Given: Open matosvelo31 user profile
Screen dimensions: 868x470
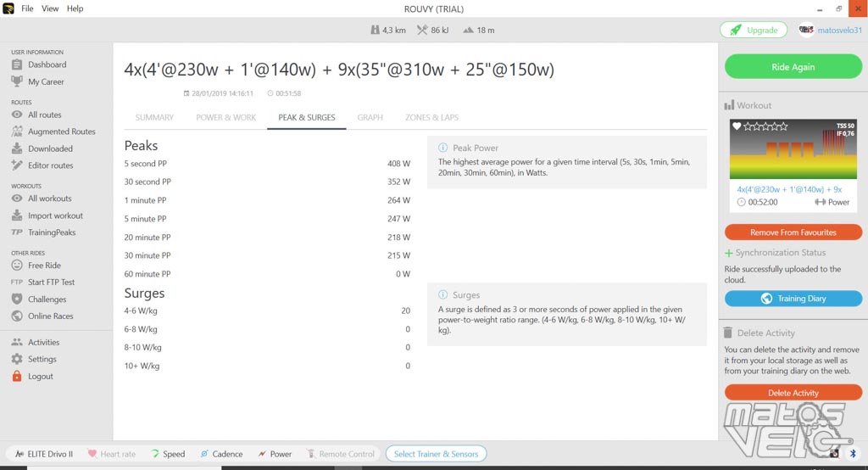Looking at the screenshot, I should [x=830, y=30].
